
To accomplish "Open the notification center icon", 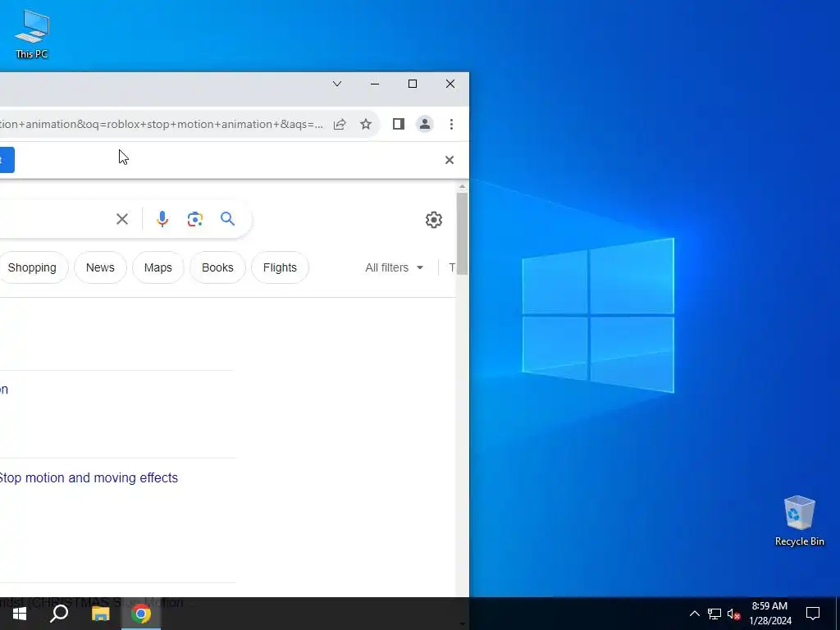I will pyautogui.click(x=813, y=614).
